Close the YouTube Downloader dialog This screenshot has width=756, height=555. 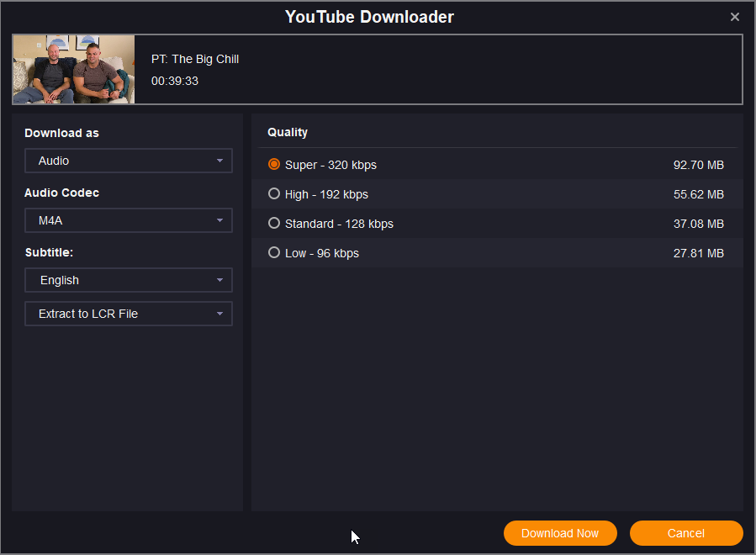click(734, 17)
